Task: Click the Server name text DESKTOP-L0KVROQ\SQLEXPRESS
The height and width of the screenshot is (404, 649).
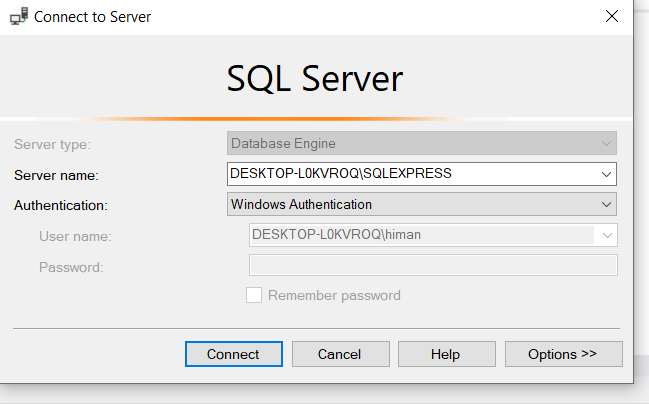Action: 341,173
